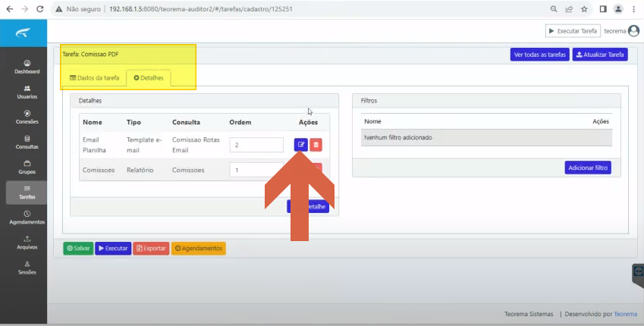Click Template e-mail type cell

click(144, 145)
